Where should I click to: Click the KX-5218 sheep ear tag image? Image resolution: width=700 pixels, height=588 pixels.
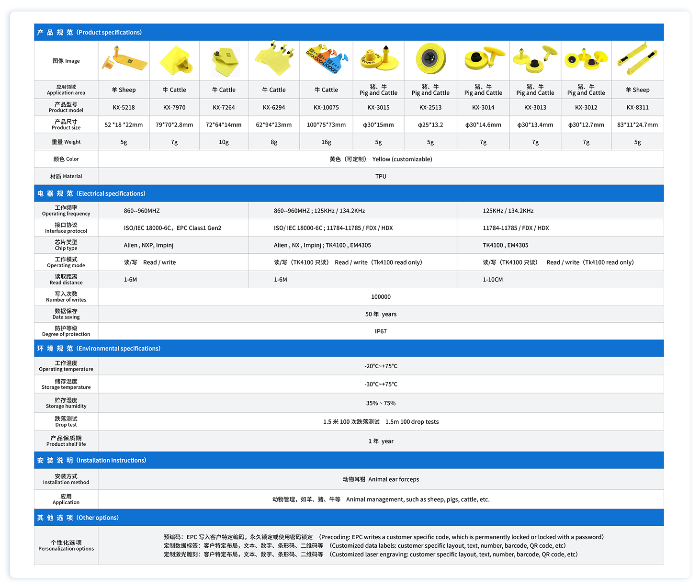[124, 60]
